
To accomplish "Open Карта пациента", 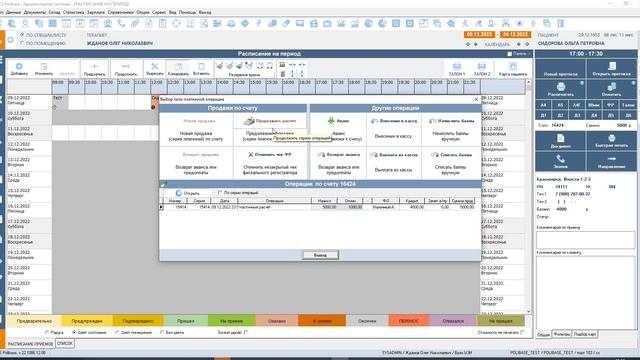I will pyautogui.click(x=513, y=69).
